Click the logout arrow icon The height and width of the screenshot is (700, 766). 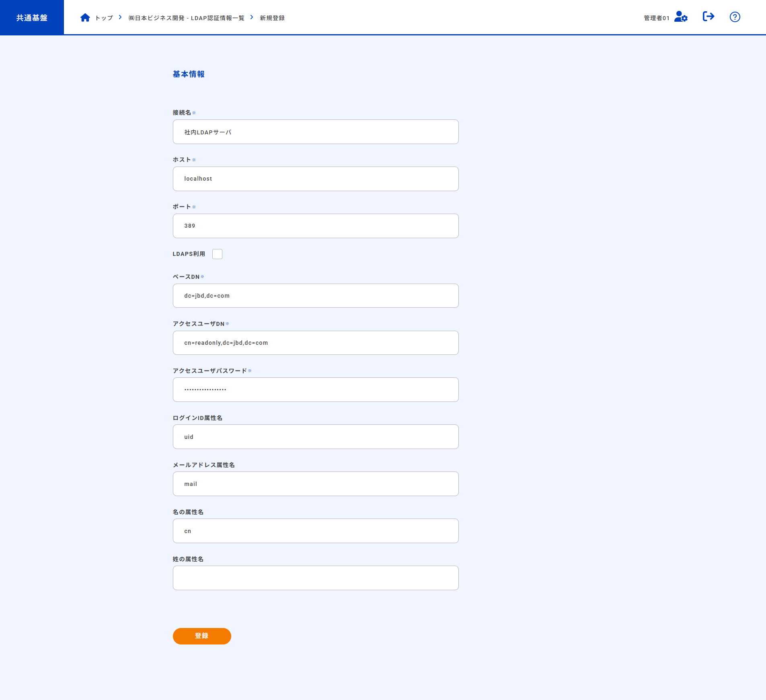708,16
